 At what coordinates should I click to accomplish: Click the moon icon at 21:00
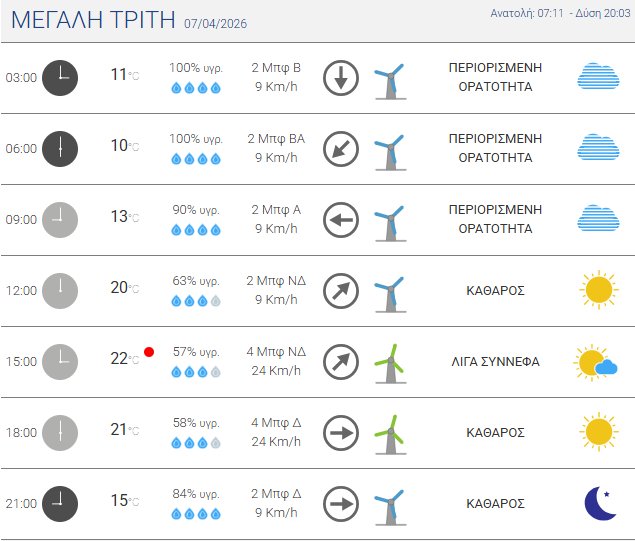599,504
